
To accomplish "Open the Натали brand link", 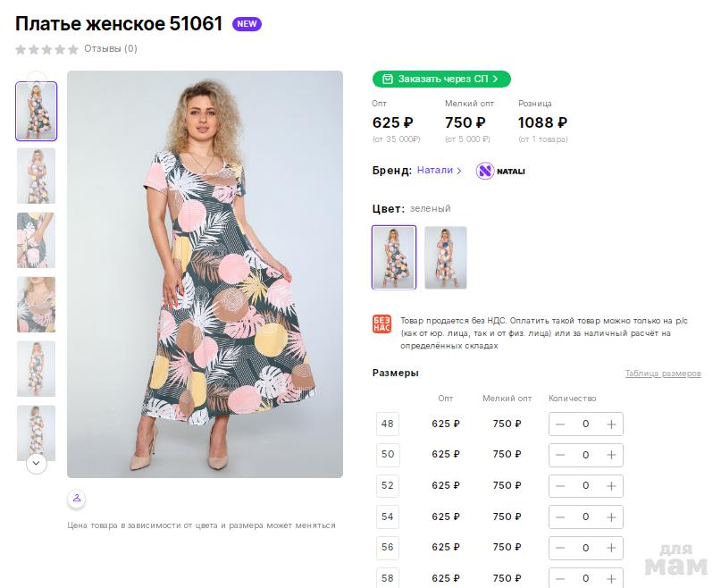I will pyautogui.click(x=439, y=171).
